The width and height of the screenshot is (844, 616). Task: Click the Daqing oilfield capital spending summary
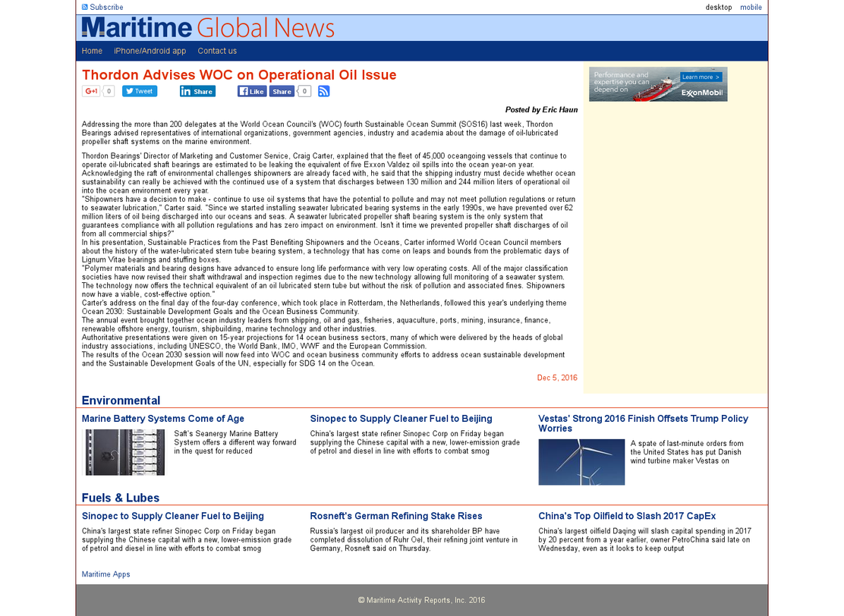point(645,539)
